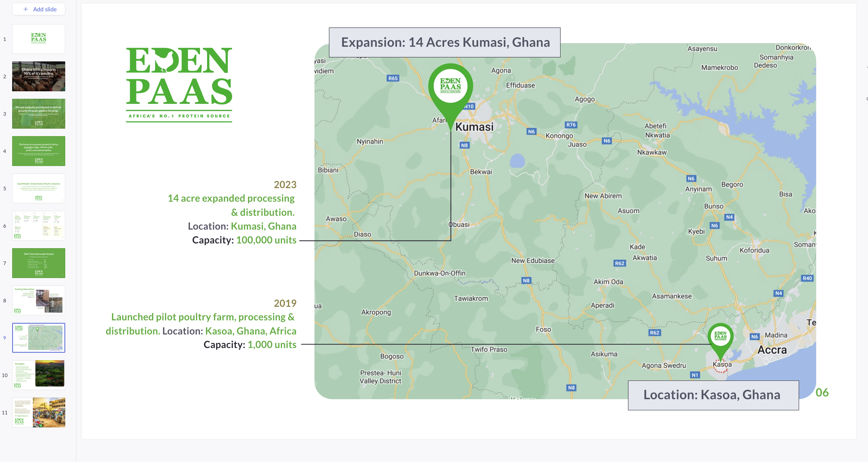This screenshot has width=868, height=462.
Task: Open slide 7 Total Addressable Market thumbnail
Action: click(39, 263)
